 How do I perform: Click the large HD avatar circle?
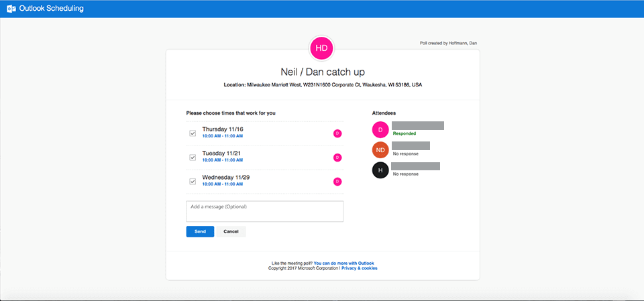pos(322,48)
